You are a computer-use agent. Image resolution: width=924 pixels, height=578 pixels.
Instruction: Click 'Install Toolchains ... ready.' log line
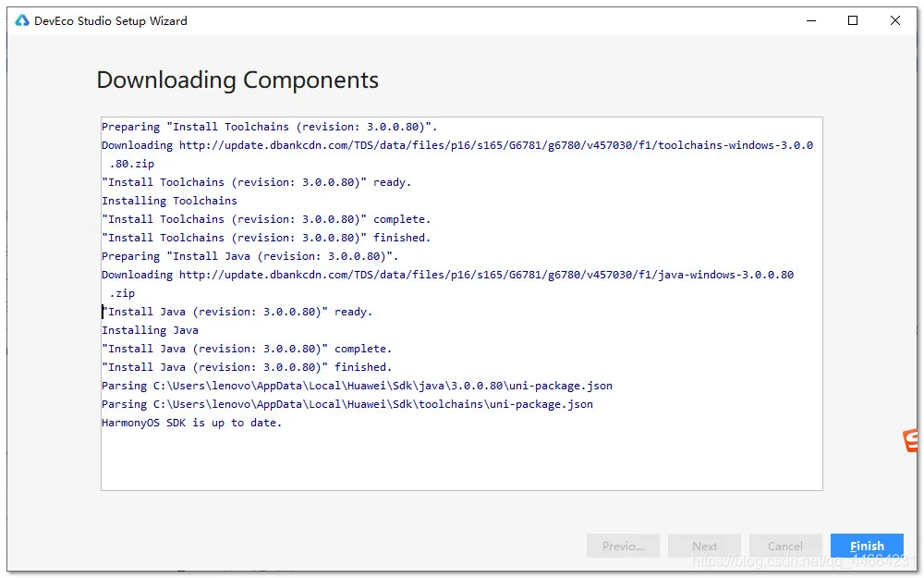point(256,181)
